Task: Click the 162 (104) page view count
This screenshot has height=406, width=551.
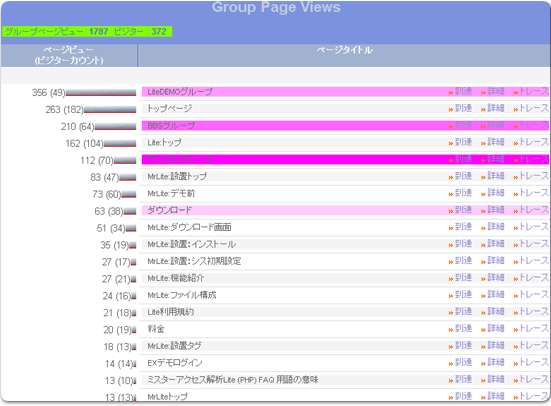Action: 84,143
